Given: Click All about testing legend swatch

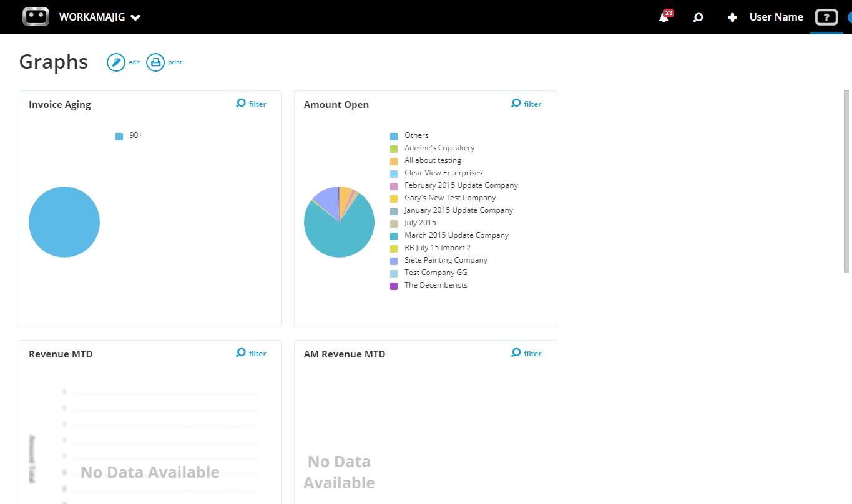Looking at the screenshot, I should pyautogui.click(x=394, y=161).
